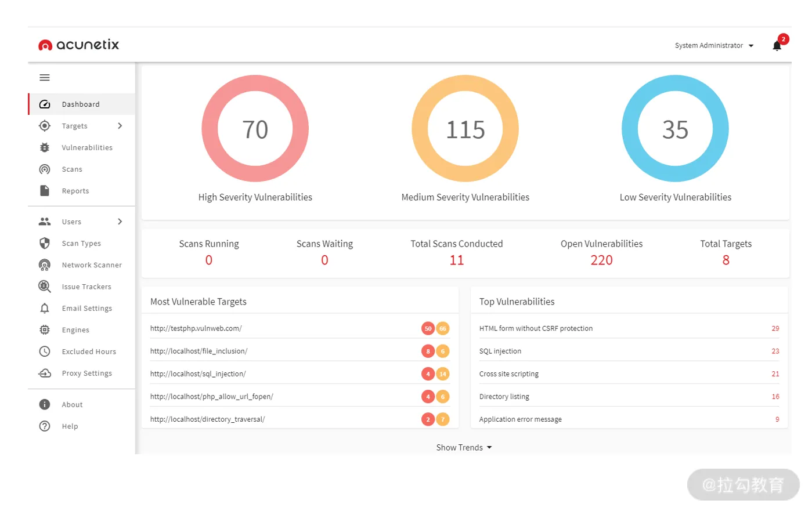
Task: Expand the Targets submenu chevron
Action: point(120,126)
